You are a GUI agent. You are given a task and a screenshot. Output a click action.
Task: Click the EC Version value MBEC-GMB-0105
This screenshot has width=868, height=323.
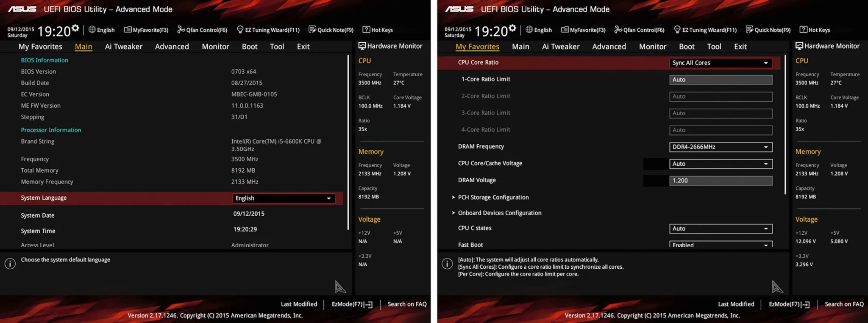(254, 94)
